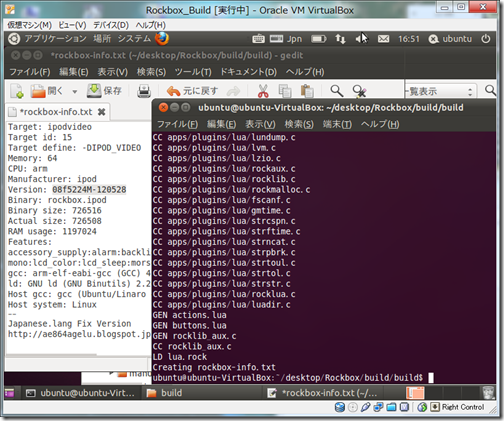Viewport: 504px width, 421px height.
Task: Open Ubuntu システム menu
Action: coord(134,39)
